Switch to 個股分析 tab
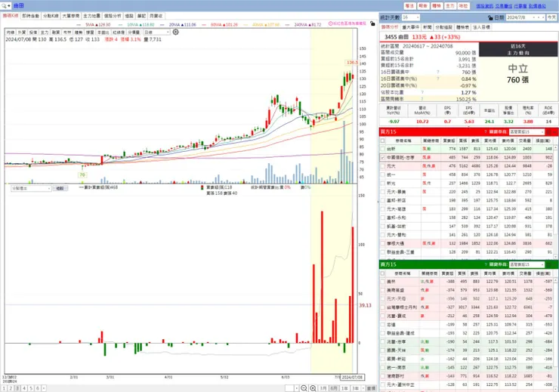Viewport: 559px width, 392px height. (113, 16)
